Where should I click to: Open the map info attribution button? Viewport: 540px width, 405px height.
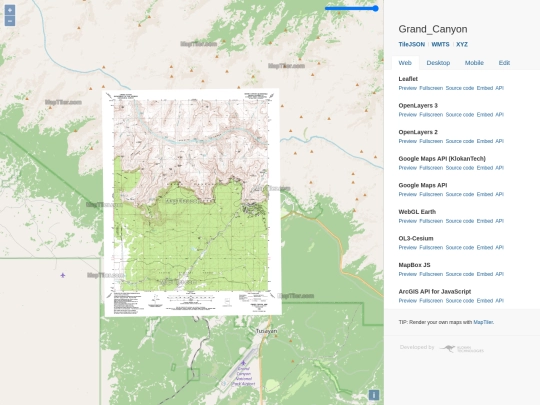[374, 395]
